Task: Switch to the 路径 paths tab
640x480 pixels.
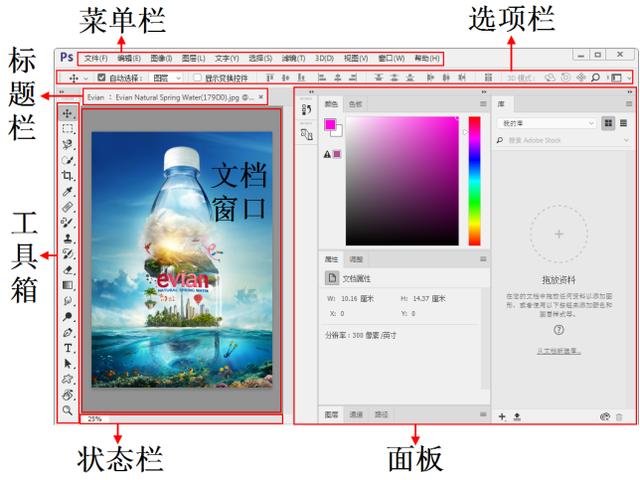Action: [x=381, y=414]
